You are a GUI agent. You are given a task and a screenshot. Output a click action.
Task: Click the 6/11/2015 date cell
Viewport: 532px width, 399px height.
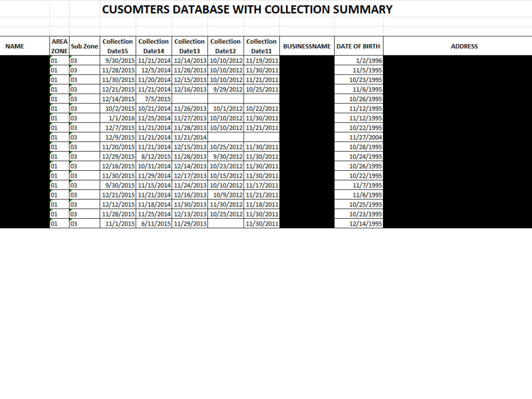154,223
